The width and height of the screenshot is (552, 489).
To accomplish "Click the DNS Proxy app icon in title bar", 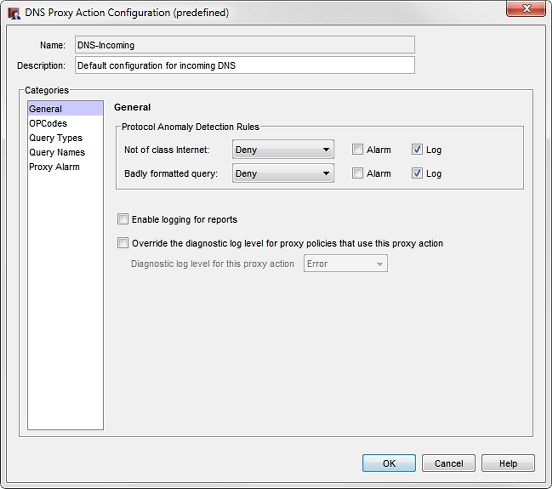I will click(14, 13).
